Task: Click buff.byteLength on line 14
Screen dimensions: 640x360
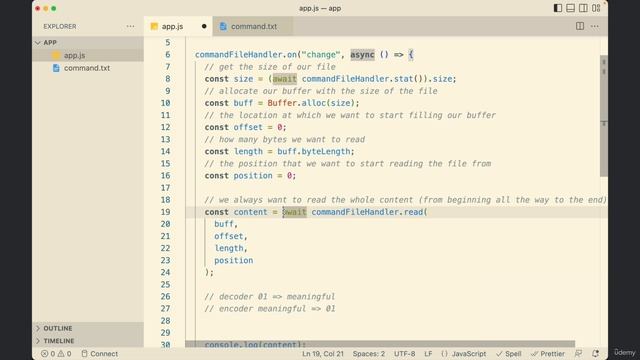Action: (x=314, y=151)
